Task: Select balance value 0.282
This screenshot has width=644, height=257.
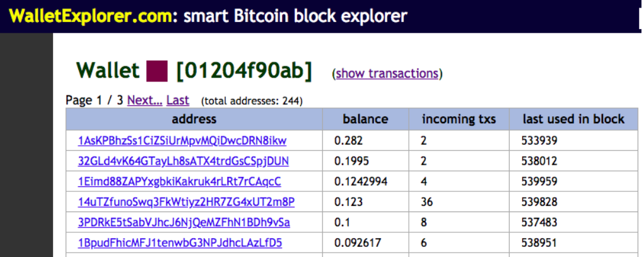Action: 349,141
